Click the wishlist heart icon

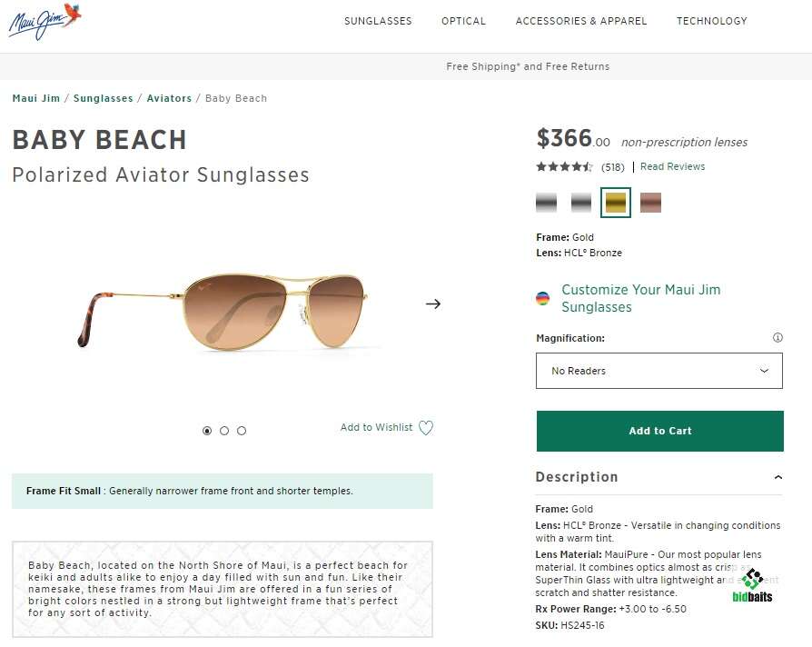tap(425, 428)
